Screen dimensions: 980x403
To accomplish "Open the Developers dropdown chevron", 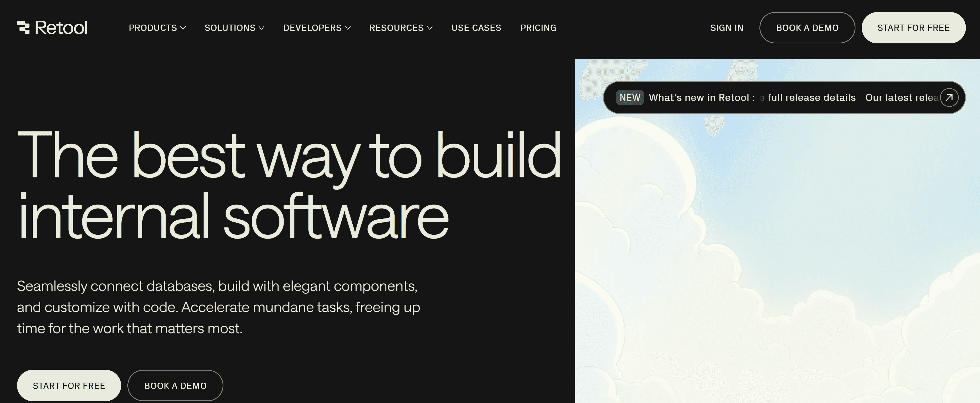I will click(348, 28).
